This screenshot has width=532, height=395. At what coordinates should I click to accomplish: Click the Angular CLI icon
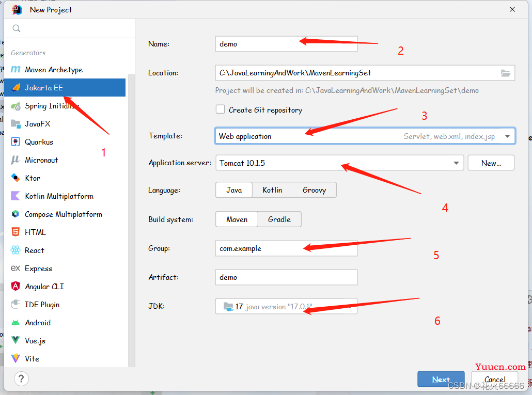point(15,286)
